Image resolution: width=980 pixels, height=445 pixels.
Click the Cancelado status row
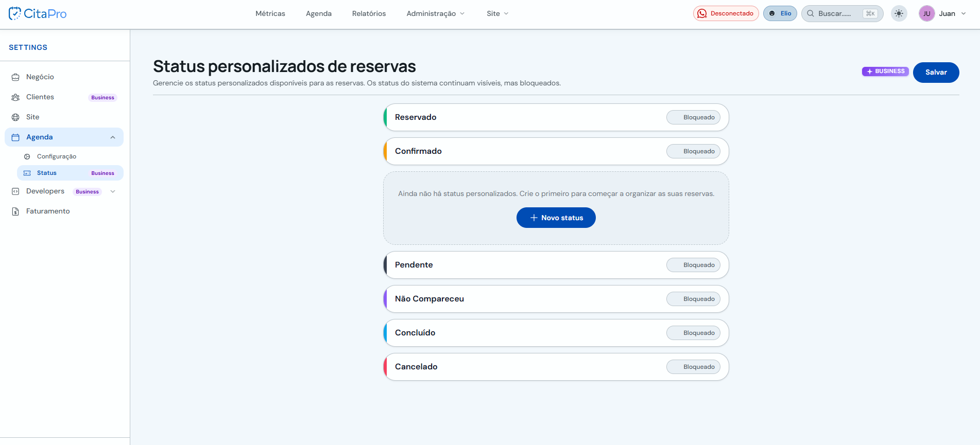click(x=556, y=367)
